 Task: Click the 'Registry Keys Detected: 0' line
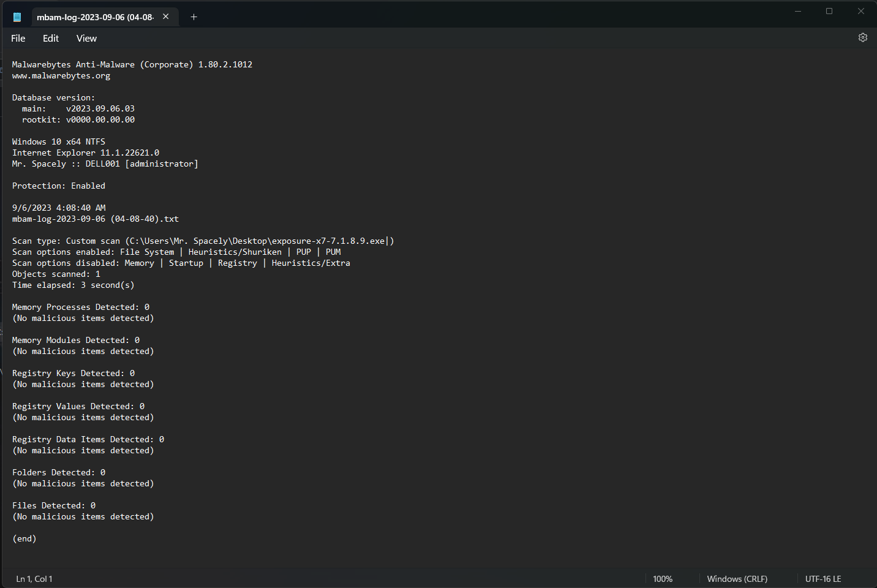point(73,373)
